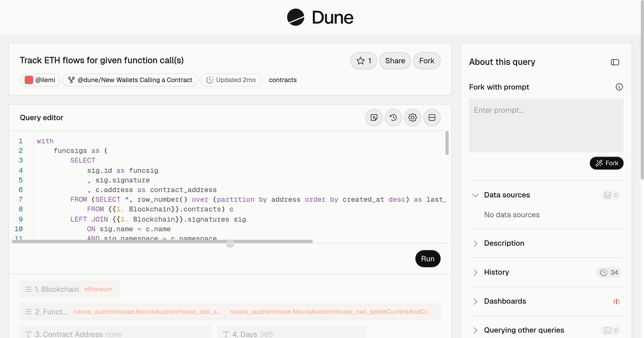Click the ethereum value chip
644x338 pixels.
point(98,289)
